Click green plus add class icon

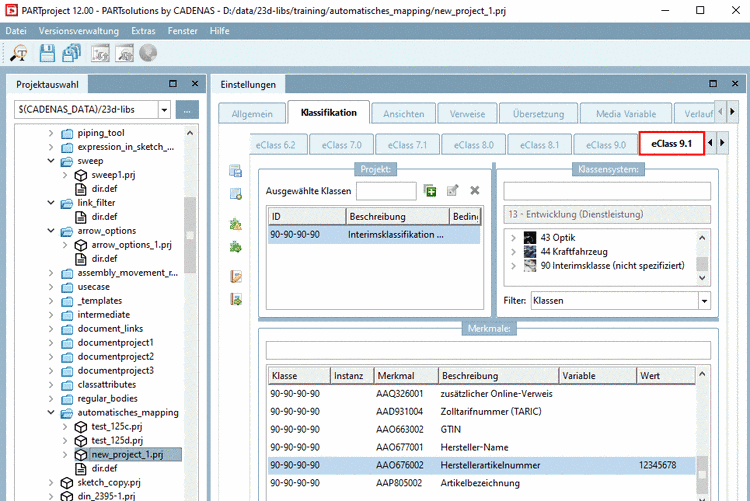[430, 190]
